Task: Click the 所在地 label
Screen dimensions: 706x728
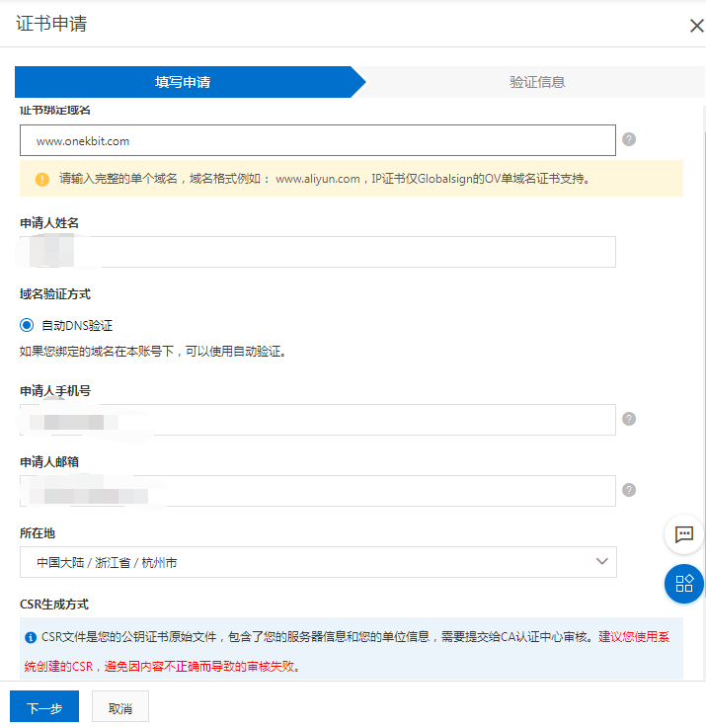Action: coord(38,533)
